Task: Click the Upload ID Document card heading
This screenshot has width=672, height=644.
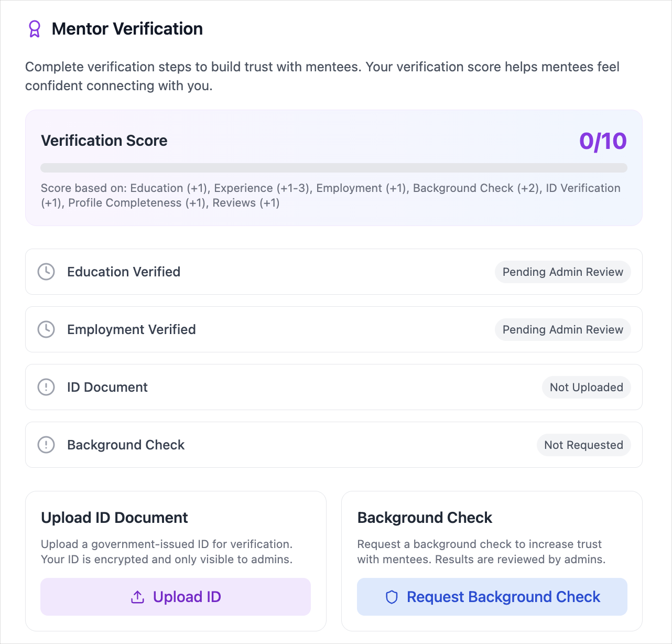Action: [x=114, y=518]
